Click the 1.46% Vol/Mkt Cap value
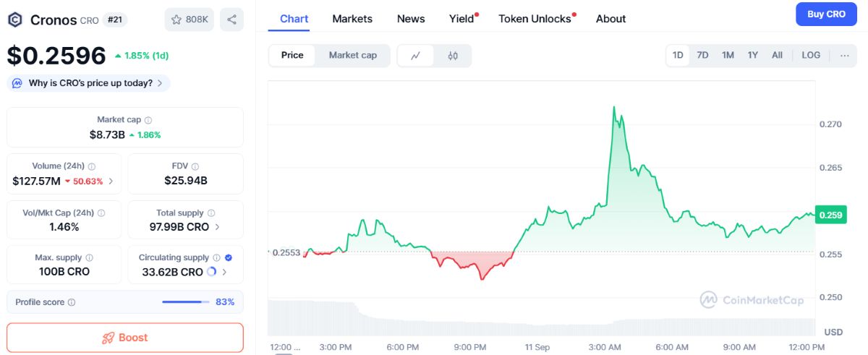This screenshot has height=355, width=868. click(x=64, y=227)
